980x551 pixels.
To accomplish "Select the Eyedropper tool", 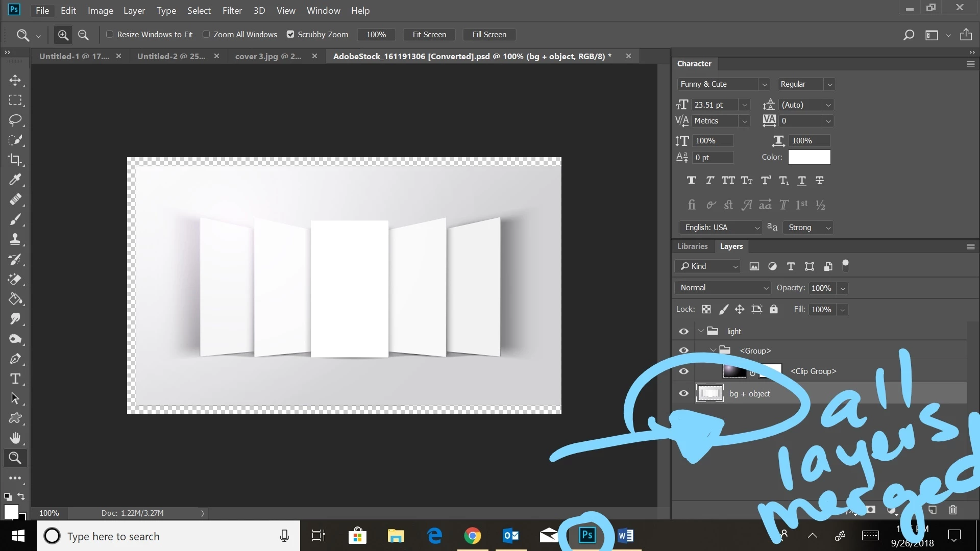I will (x=15, y=180).
